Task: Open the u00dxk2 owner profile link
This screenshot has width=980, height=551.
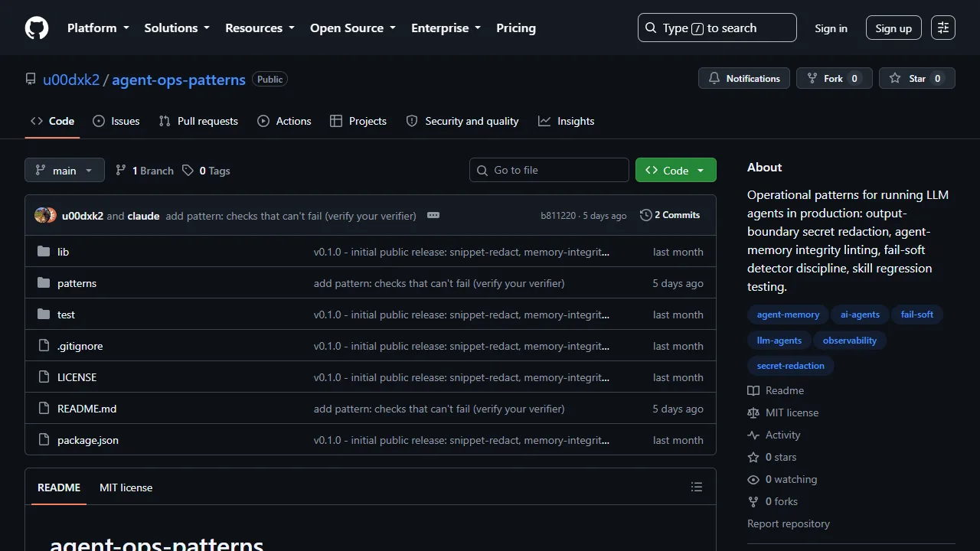Action: 71,80
